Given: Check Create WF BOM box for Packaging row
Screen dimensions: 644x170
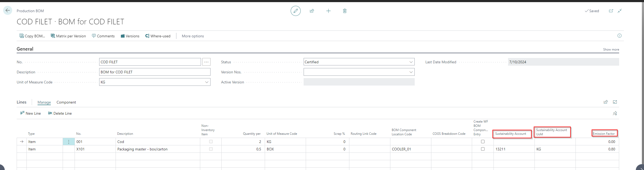Looking at the screenshot, I should tap(483, 149).
